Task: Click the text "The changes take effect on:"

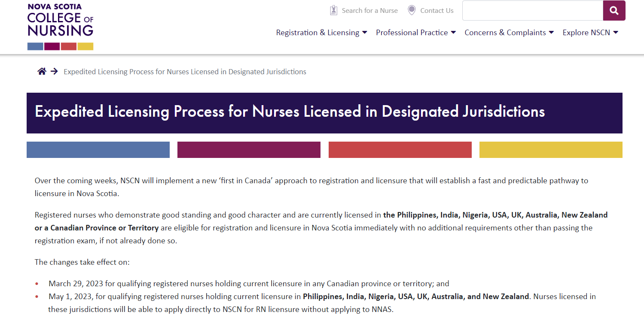Action: coord(82,262)
